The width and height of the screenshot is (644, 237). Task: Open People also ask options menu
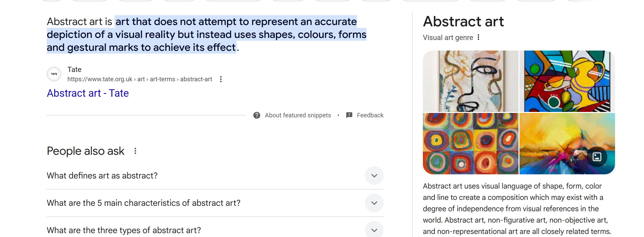pos(135,151)
